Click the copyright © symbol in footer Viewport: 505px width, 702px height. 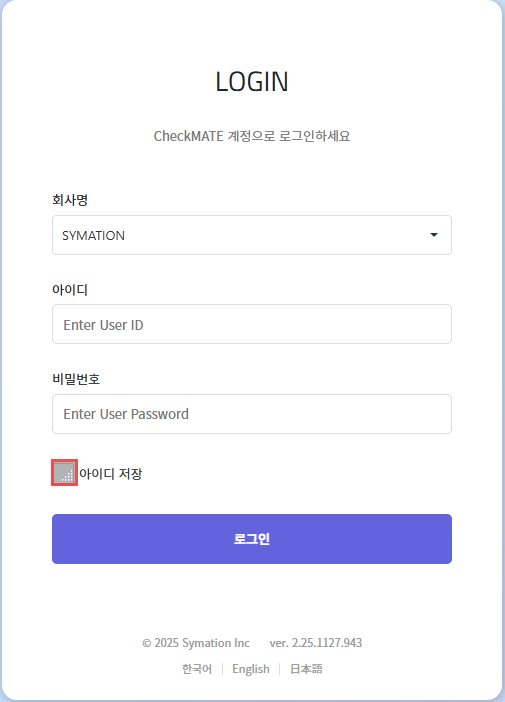tap(146, 643)
